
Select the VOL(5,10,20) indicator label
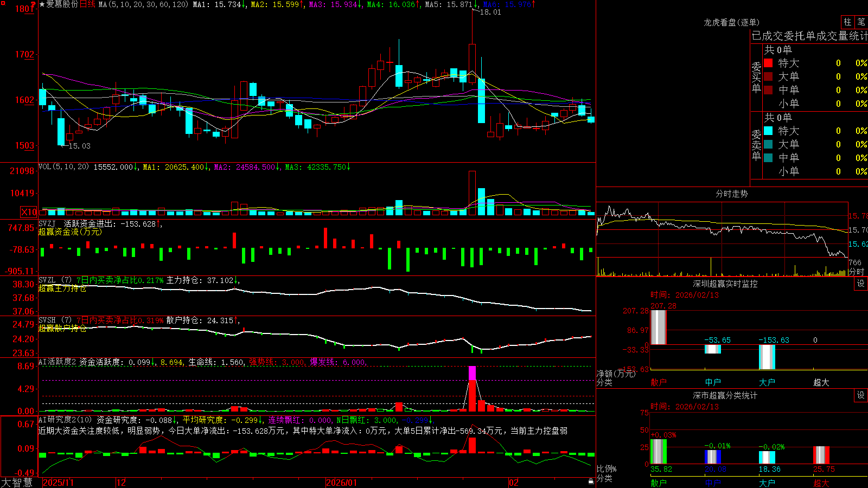pos(63,167)
